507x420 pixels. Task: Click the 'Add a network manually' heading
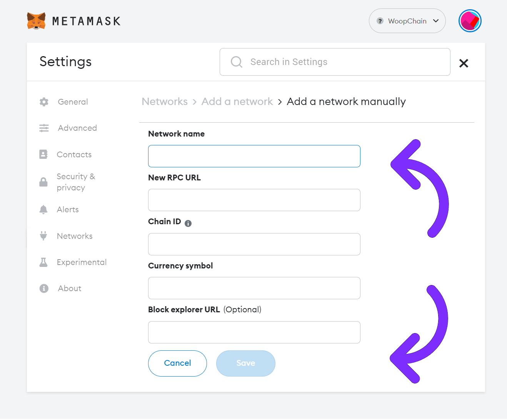pos(346,102)
